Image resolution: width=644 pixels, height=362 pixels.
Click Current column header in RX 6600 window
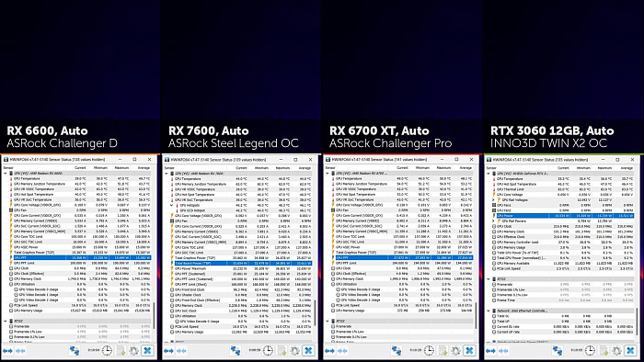[80, 168]
